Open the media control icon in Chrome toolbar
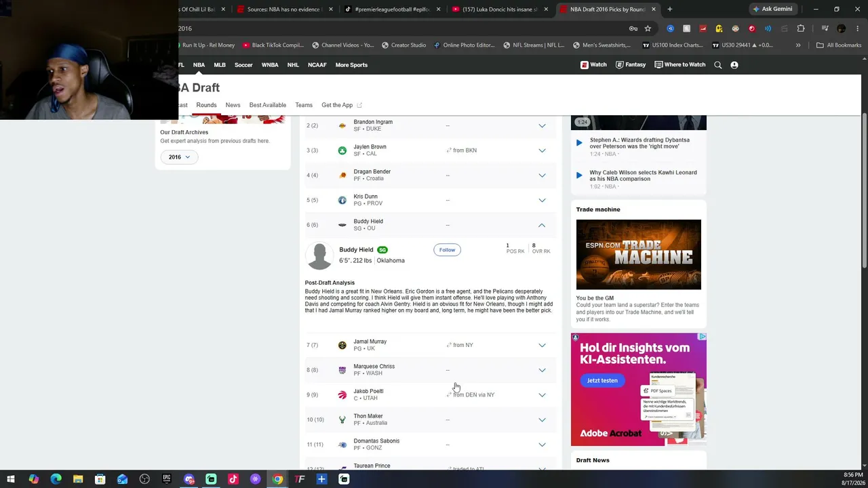 [x=825, y=28]
